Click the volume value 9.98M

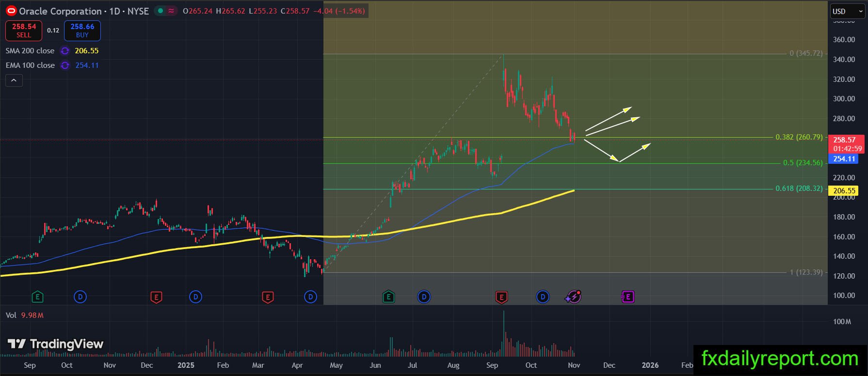click(32, 315)
